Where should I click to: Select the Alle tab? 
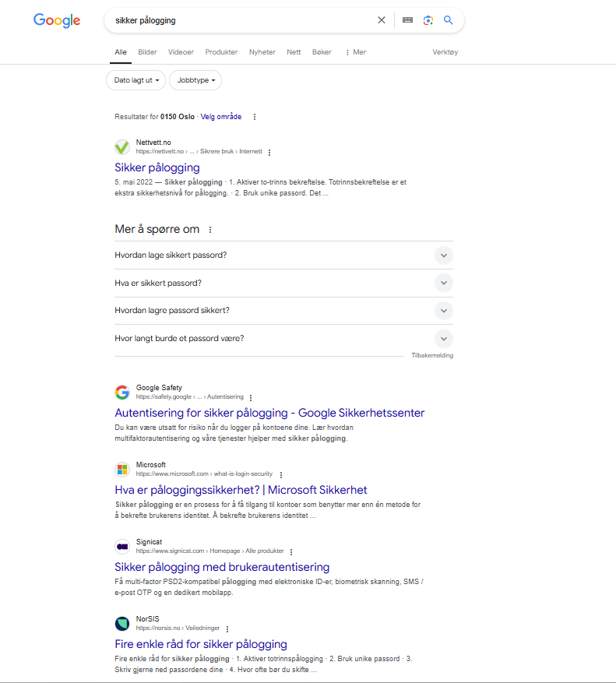(121, 52)
